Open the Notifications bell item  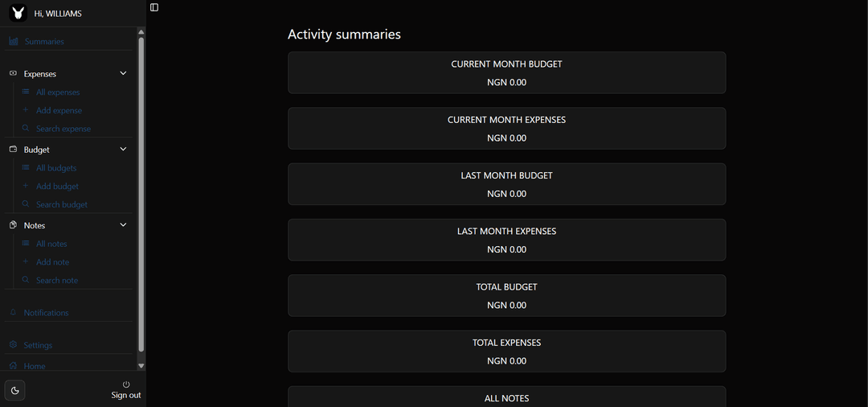click(x=13, y=312)
